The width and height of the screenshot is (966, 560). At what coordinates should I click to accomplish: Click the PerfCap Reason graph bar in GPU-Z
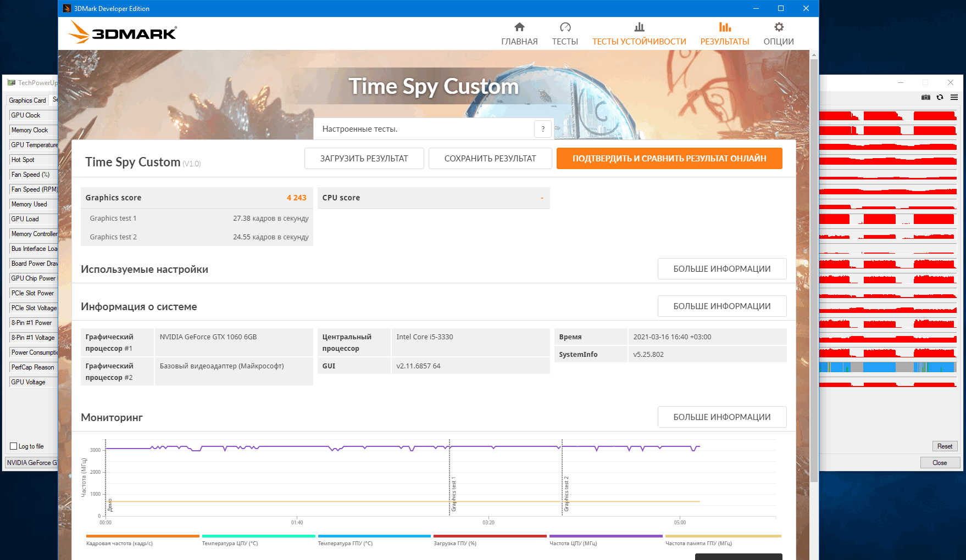[888, 367]
